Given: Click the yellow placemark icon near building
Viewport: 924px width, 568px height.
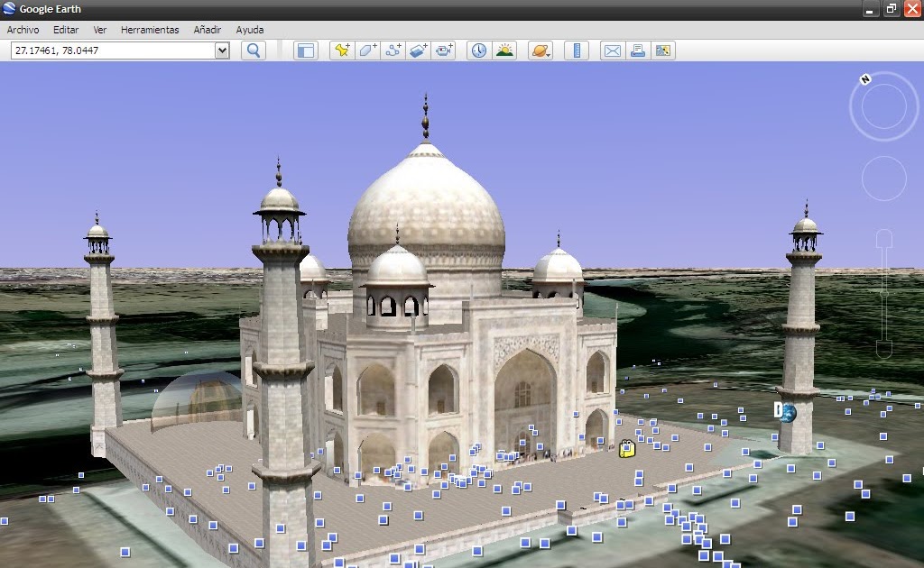Looking at the screenshot, I should pyautogui.click(x=627, y=448).
